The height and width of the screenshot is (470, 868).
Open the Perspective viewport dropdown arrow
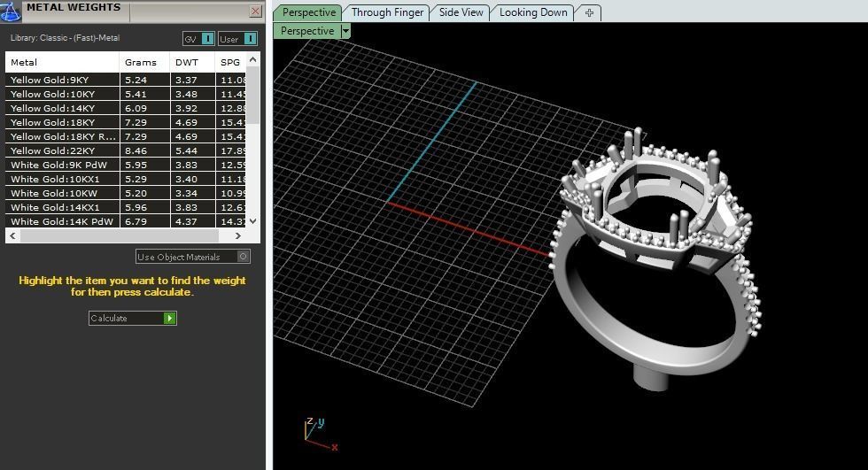pos(345,31)
